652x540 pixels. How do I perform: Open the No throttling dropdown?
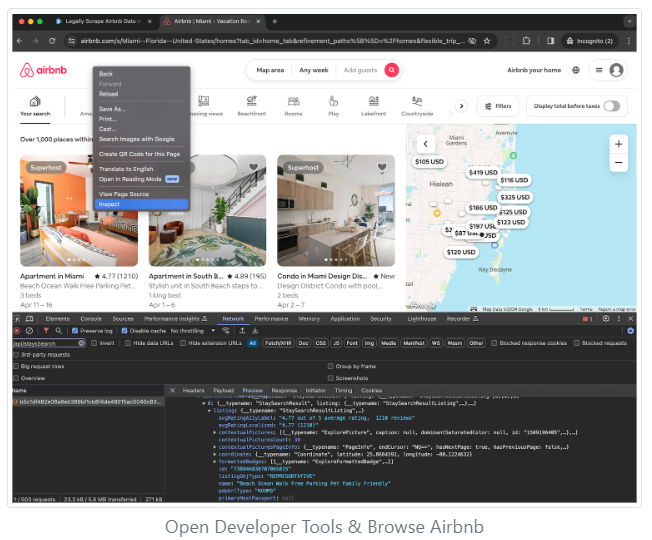pos(193,331)
